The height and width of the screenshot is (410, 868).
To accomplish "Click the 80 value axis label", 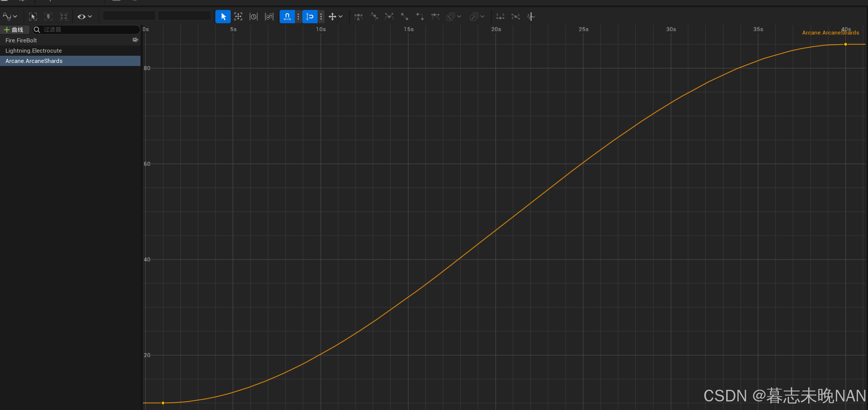I will coord(147,68).
